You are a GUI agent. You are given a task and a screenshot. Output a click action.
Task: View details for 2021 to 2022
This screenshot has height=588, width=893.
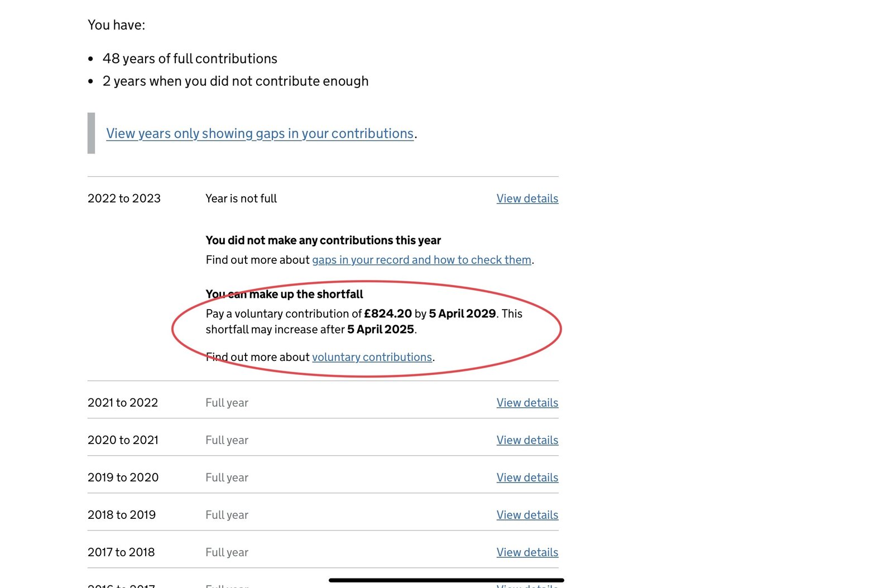pos(527,403)
